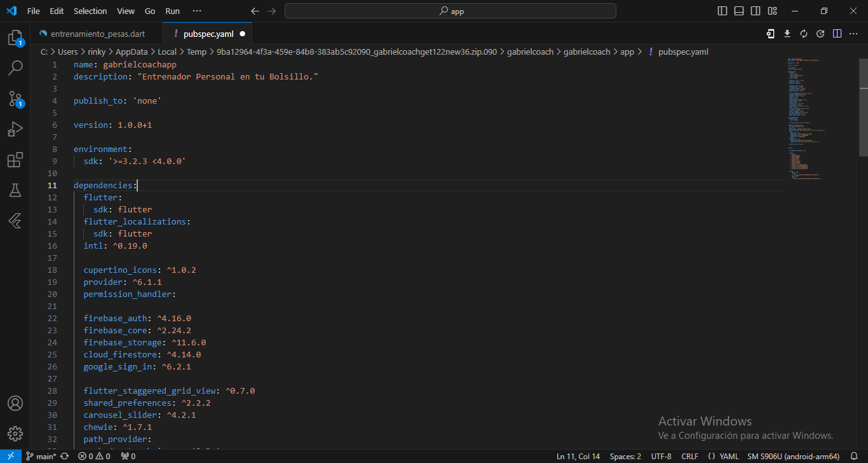Image resolution: width=868 pixels, height=463 pixels.
Task: Click the text carousel_slider on line 30
Action: pyautogui.click(x=120, y=415)
